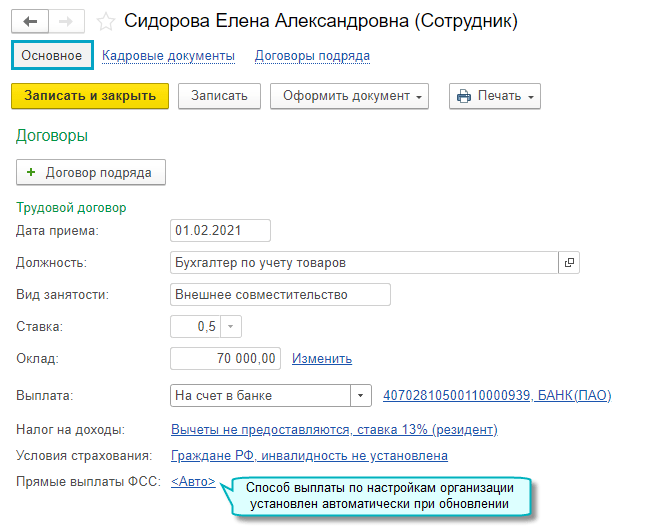Add page to favorites with star icon

106,21
